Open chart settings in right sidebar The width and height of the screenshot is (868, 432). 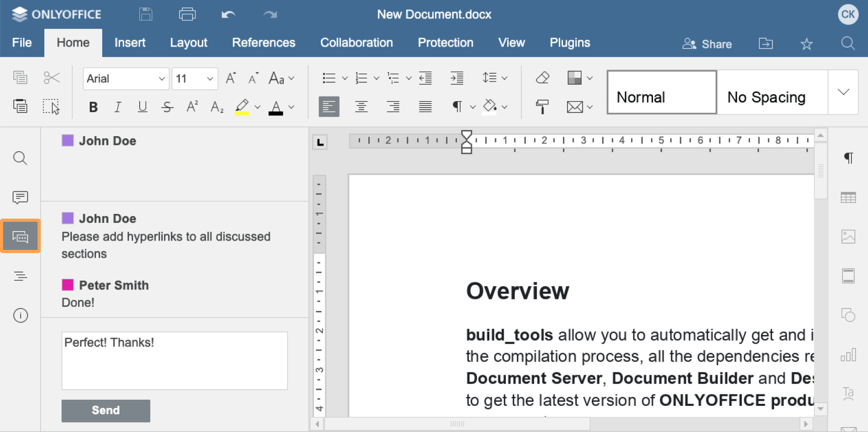(848, 355)
